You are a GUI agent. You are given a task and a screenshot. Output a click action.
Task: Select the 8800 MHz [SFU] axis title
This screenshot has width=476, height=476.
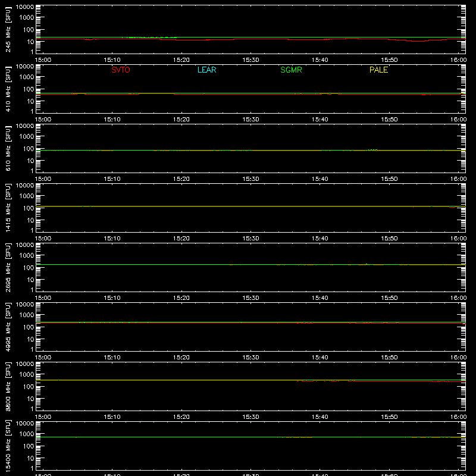pyautogui.click(x=8, y=386)
